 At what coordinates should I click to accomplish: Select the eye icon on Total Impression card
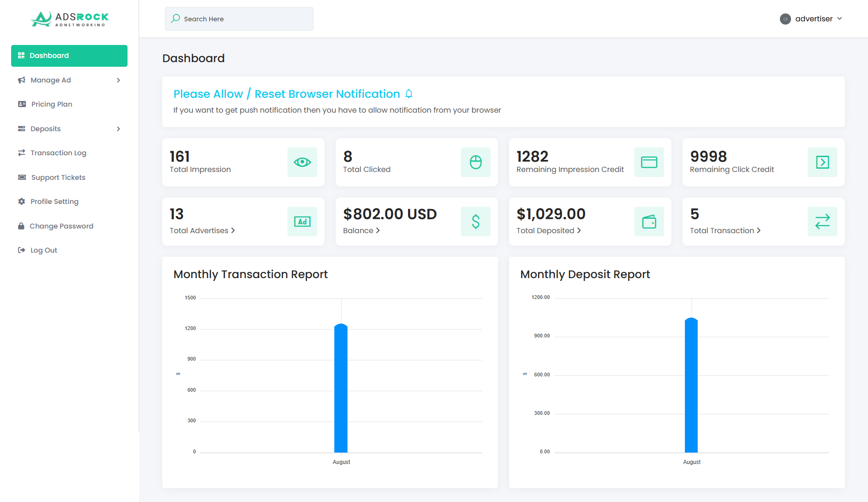coord(302,162)
